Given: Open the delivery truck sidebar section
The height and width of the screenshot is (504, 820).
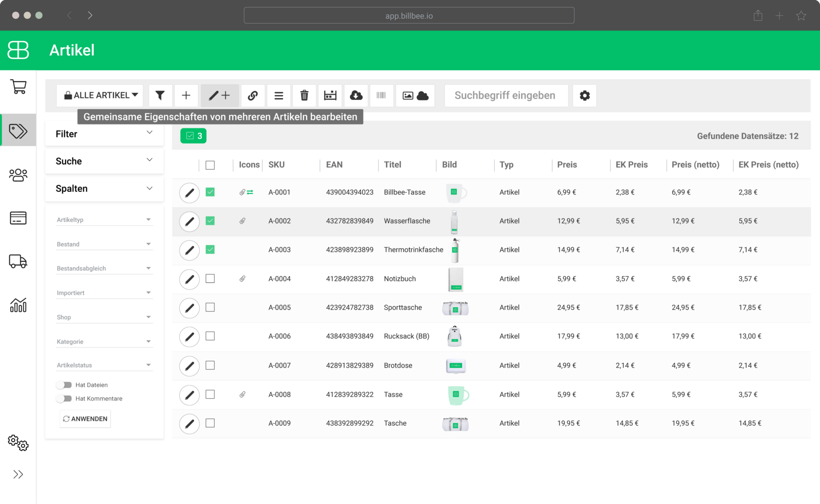Looking at the screenshot, I should tap(18, 261).
